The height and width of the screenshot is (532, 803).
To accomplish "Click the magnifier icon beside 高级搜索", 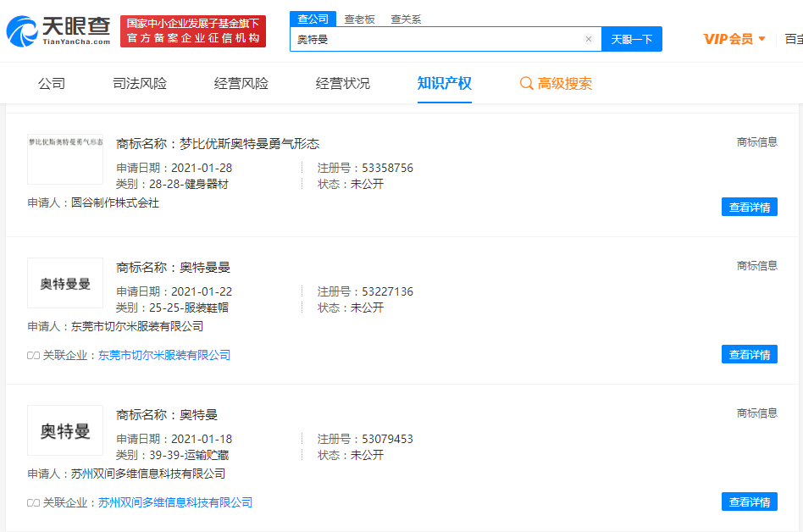I will tap(526, 83).
